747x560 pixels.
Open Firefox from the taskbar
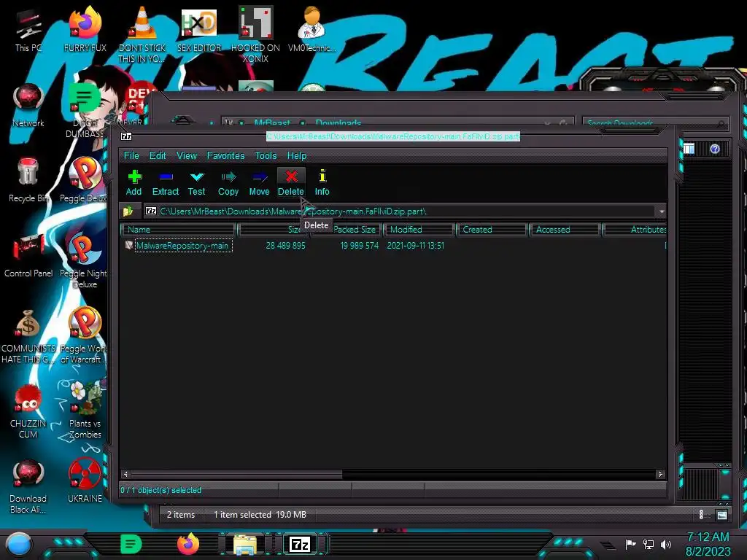click(x=188, y=544)
